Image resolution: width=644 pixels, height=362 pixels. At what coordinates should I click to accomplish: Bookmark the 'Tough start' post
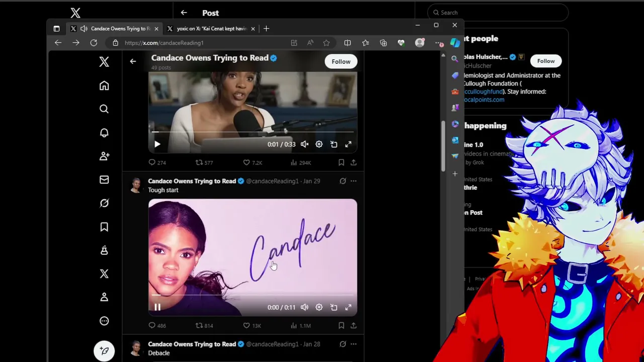341,325
